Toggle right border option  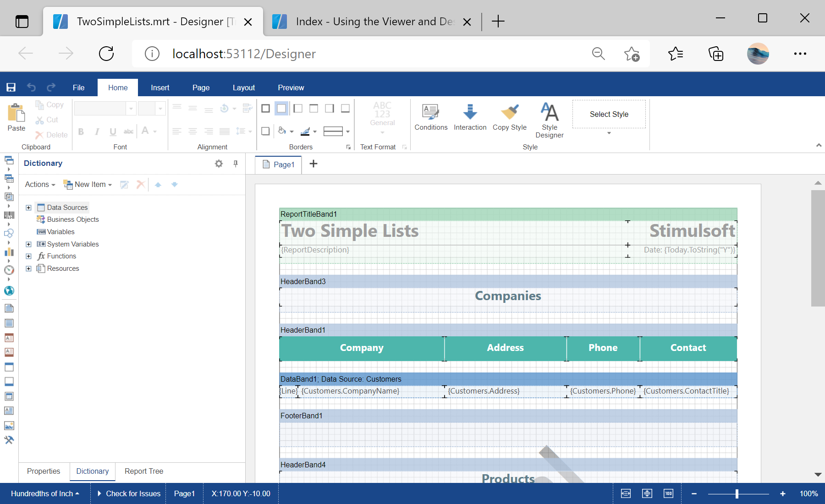tap(330, 109)
